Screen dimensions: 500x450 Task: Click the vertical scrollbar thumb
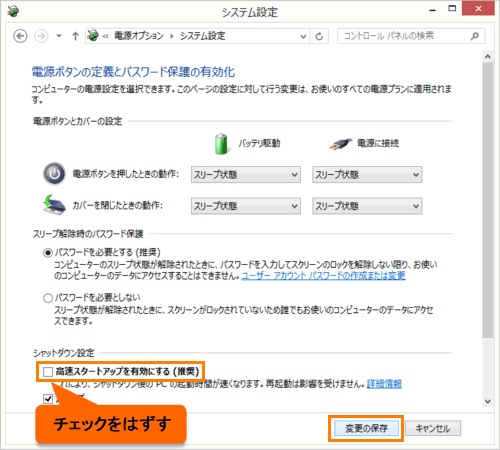(488, 200)
